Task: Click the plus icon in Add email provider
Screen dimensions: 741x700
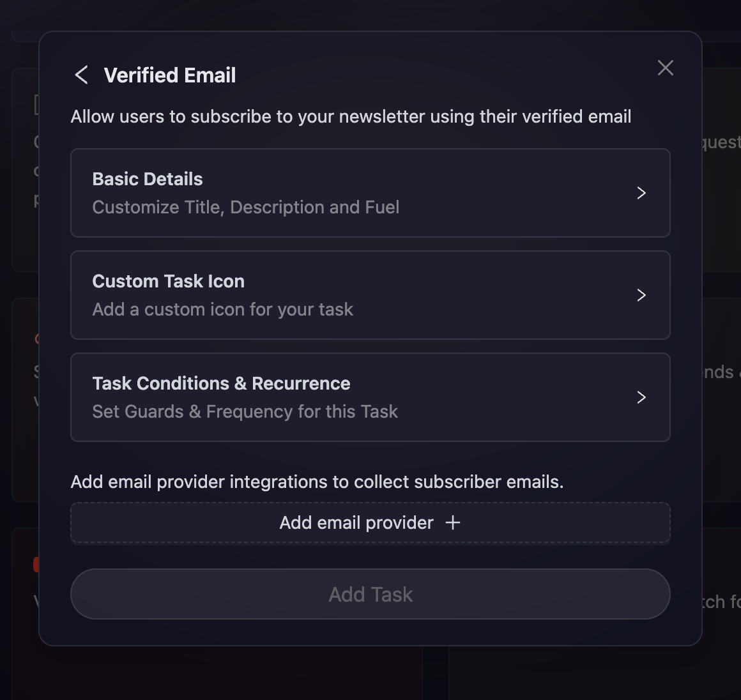Action: [454, 522]
